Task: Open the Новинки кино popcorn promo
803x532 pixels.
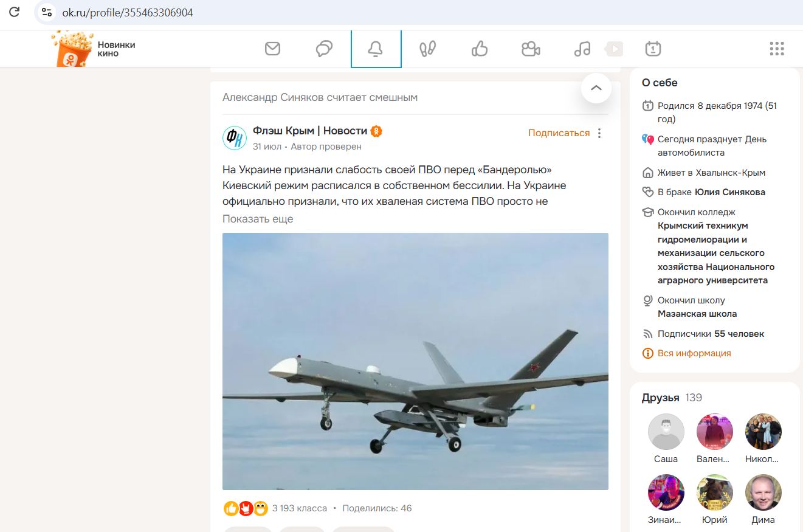Action: coord(94,49)
